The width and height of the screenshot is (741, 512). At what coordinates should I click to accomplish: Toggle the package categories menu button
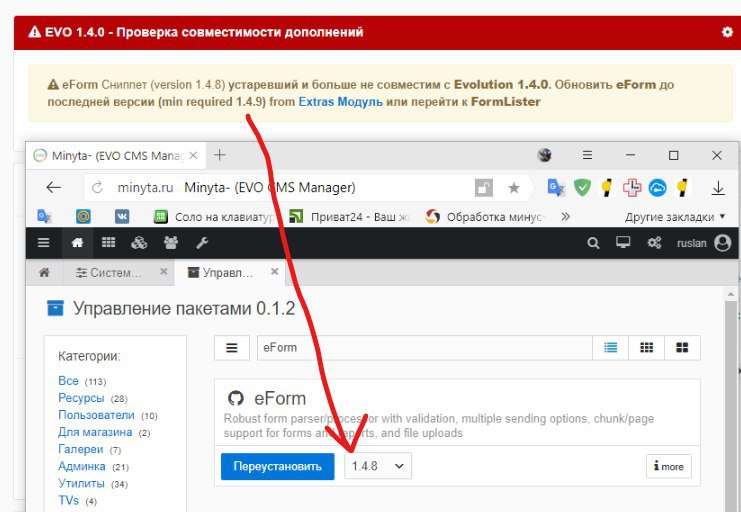232,347
